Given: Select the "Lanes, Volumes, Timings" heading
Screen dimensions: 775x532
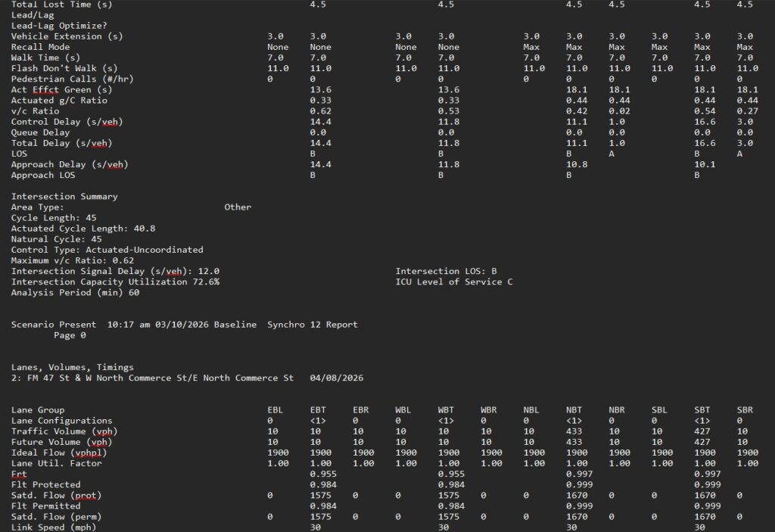Looking at the screenshot, I should (x=73, y=367).
